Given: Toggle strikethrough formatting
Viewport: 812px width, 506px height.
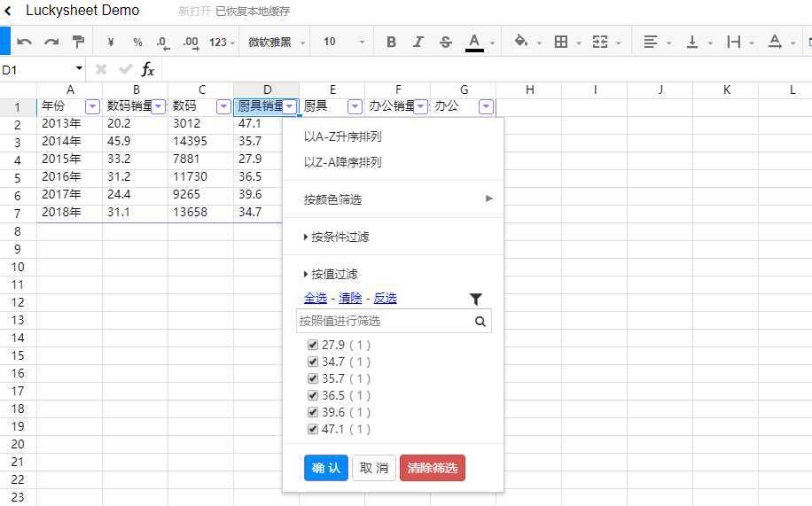Looking at the screenshot, I should (x=445, y=42).
